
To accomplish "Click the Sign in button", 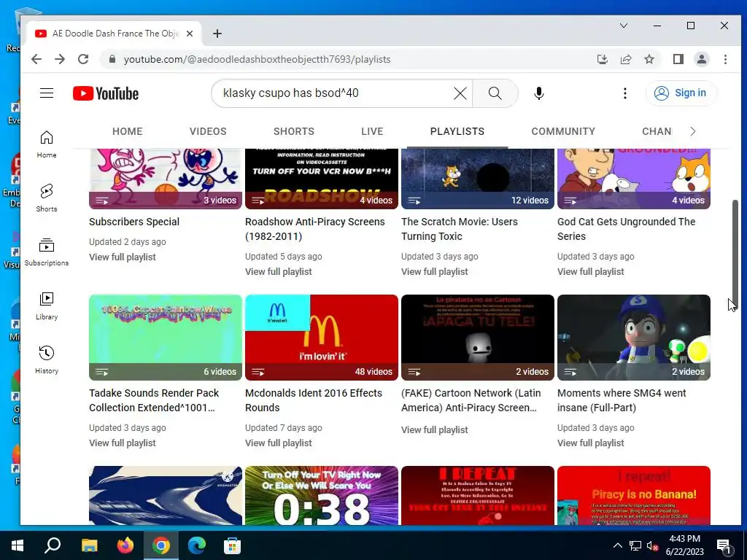I will click(x=681, y=93).
